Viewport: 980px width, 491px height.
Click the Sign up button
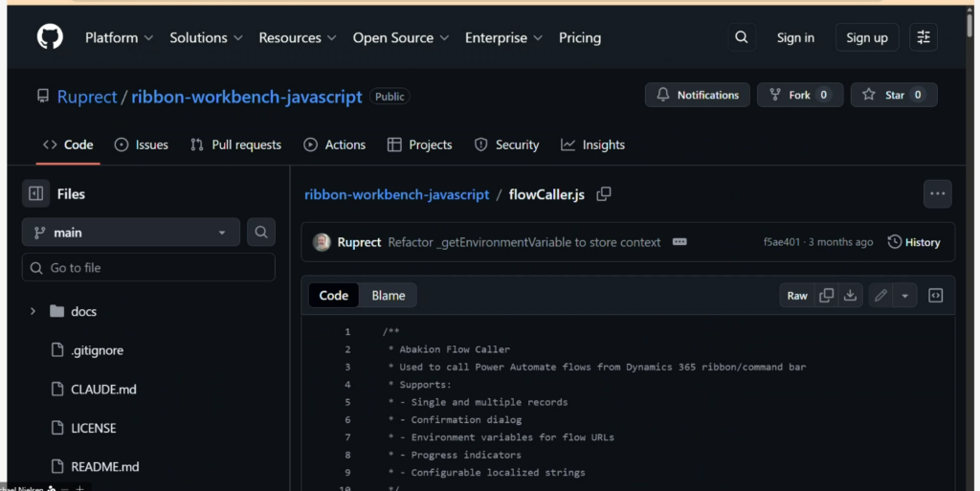click(866, 37)
